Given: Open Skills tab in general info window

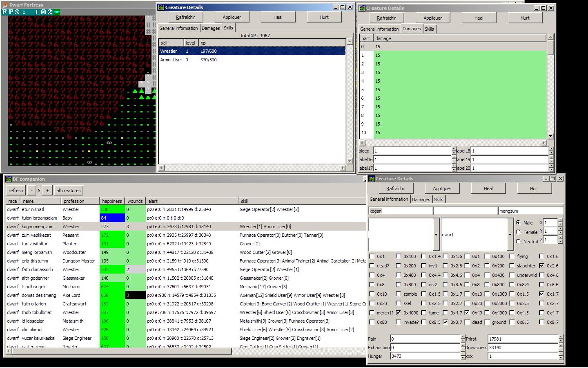Looking at the screenshot, I should tap(439, 200).
